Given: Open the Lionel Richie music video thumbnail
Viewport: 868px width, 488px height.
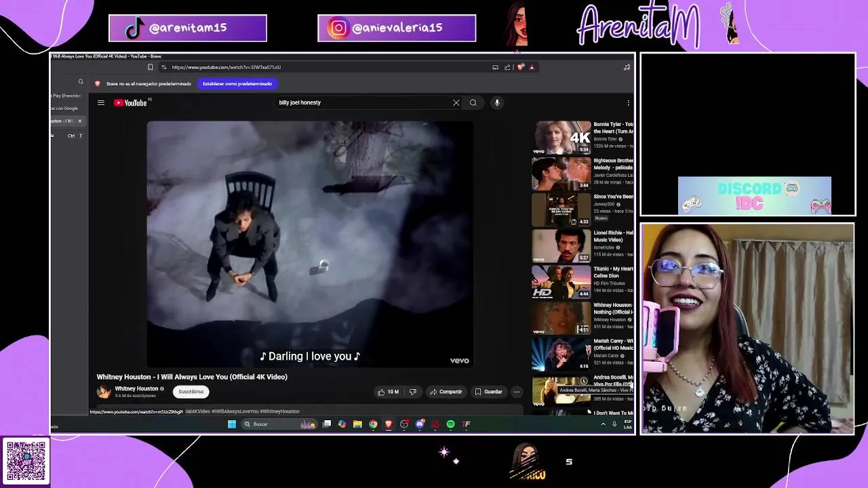Looking at the screenshot, I should (561, 245).
